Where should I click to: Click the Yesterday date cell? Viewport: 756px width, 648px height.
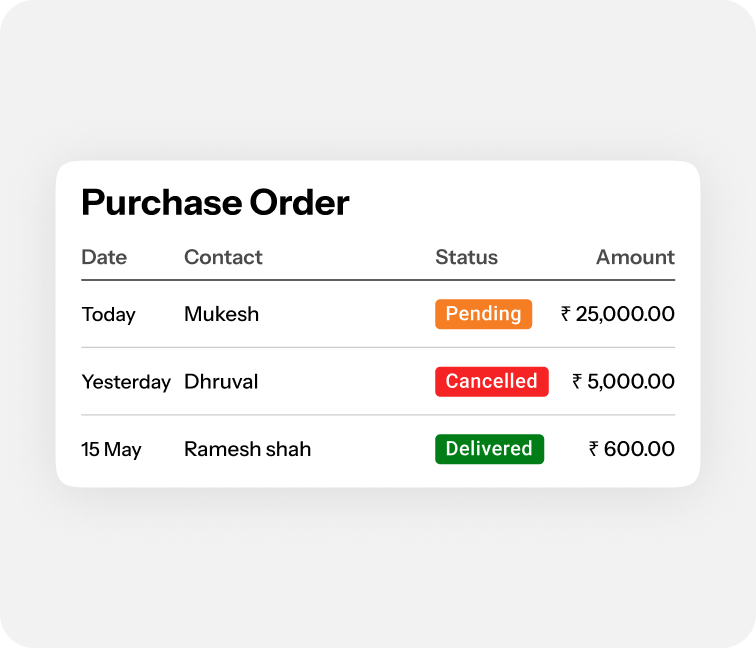point(126,382)
